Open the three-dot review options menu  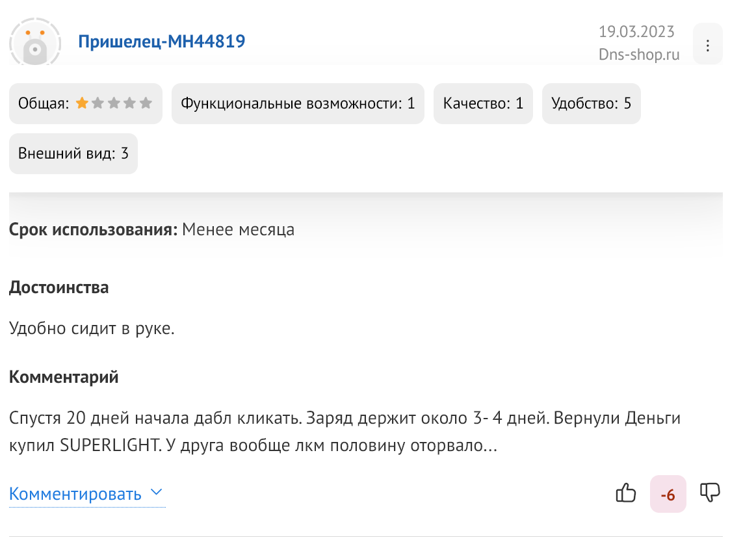click(707, 45)
